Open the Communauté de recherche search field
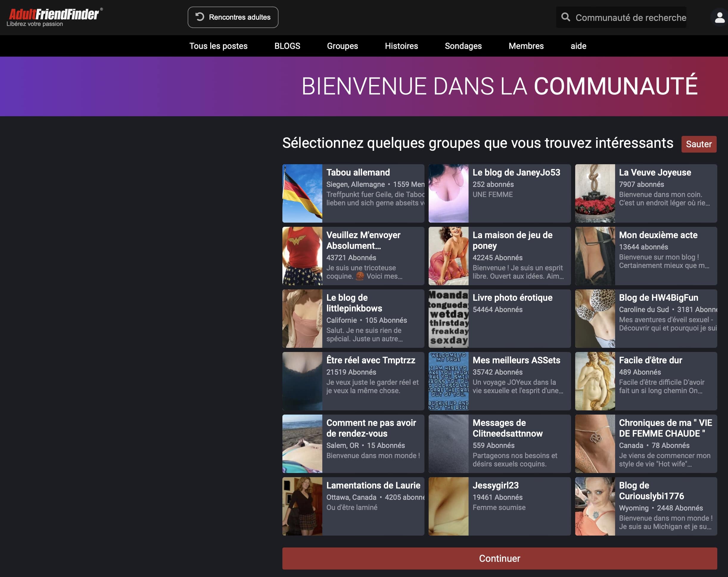Image resolution: width=728 pixels, height=577 pixels. (630, 18)
